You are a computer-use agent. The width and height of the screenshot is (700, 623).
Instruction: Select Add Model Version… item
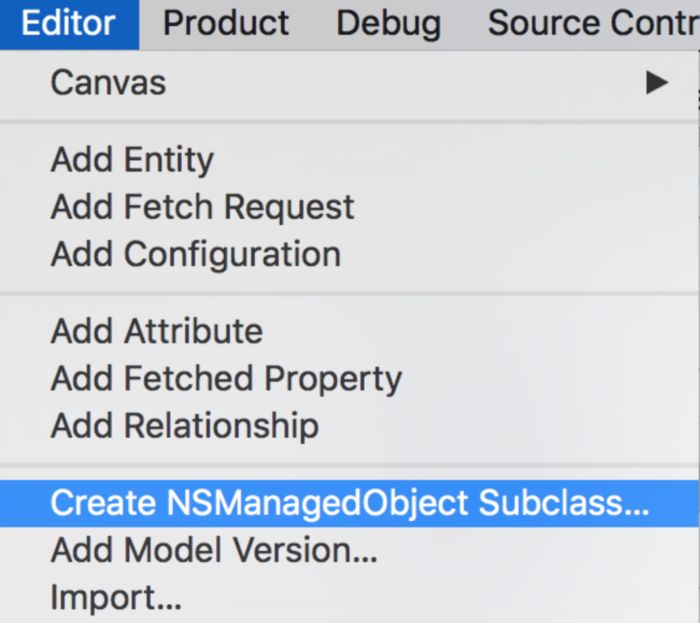pyautogui.click(x=214, y=550)
